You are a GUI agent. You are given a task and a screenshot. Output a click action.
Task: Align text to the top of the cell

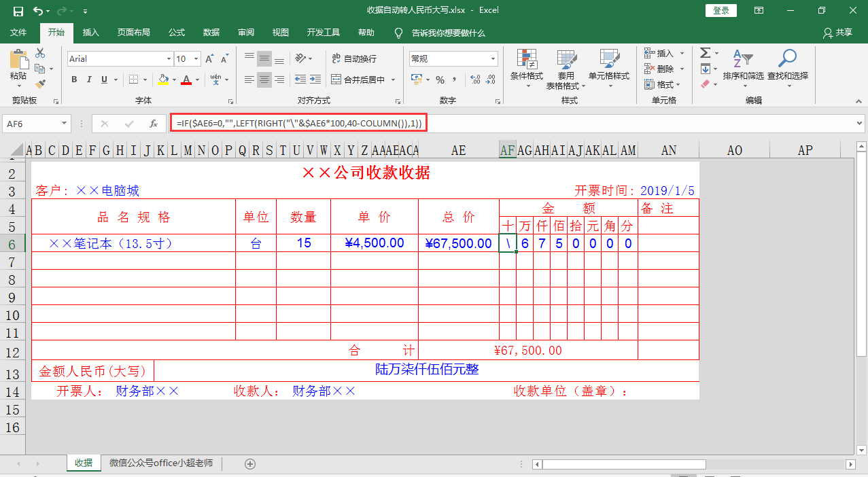click(x=249, y=58)
